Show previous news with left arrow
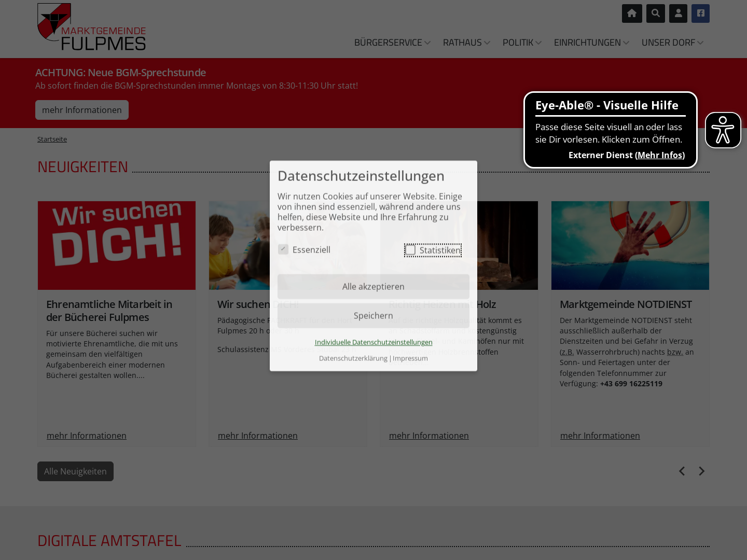The height and width of the screenshot is (560, 747). [x=682, y=471]
